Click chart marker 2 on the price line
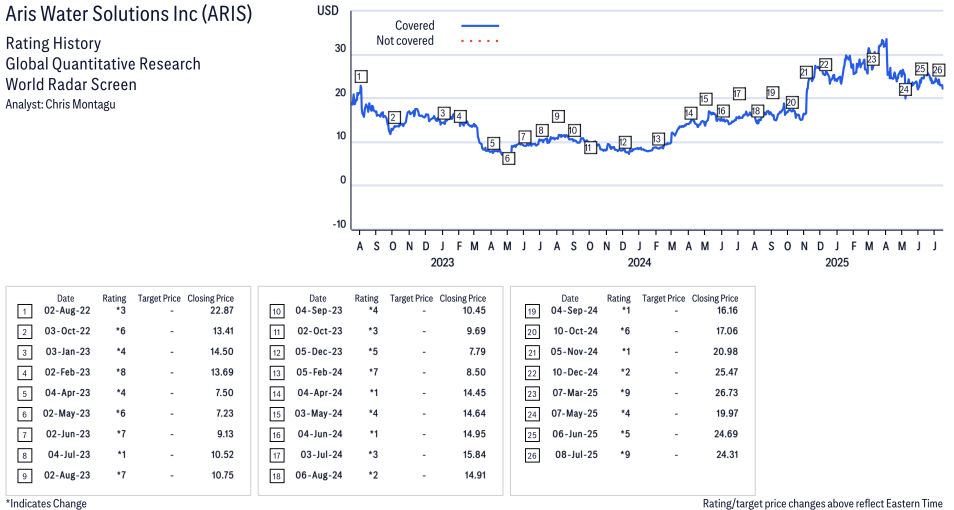This screenshot has width=954, height=510. coord(394,117)
